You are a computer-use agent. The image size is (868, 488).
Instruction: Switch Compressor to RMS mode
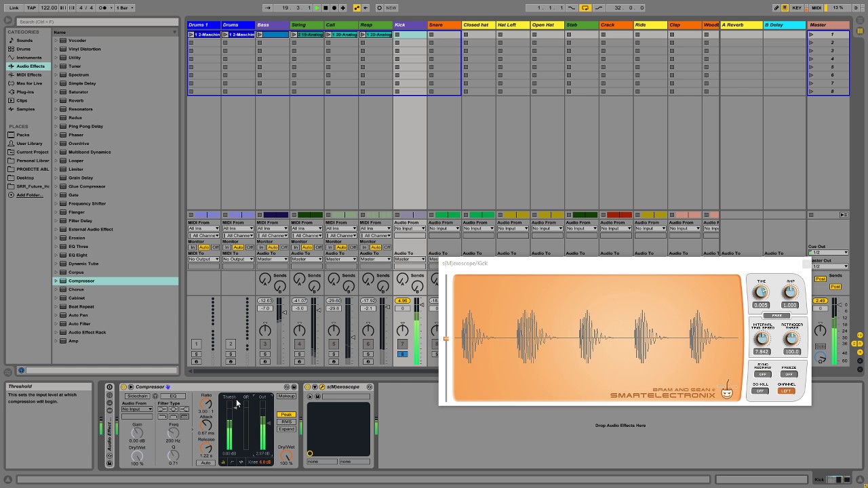pos(286,422)
